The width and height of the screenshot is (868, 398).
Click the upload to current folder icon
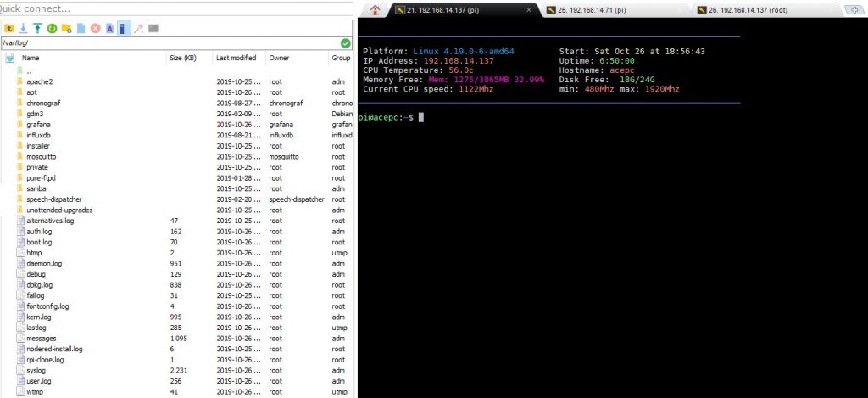coord(37,28)
